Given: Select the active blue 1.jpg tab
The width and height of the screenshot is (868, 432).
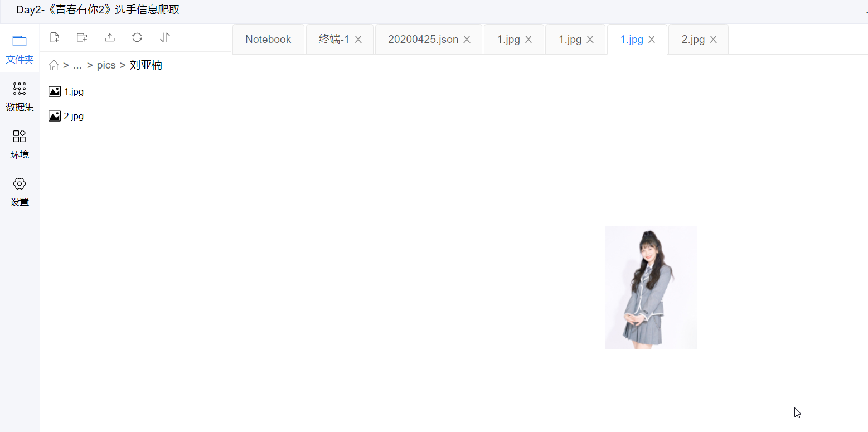Looking at the screenshot, I should pos(632,39).
